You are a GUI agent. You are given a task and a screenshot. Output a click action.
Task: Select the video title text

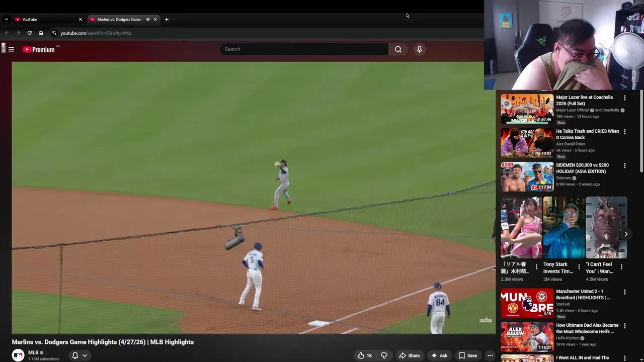(x=103, y=342)
